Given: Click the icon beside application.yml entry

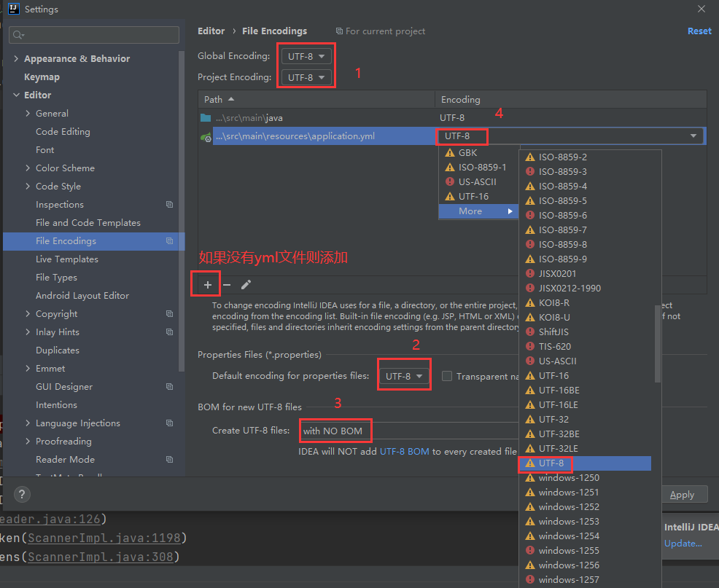Looking at the screenshot, I should [x=205, y=136].
